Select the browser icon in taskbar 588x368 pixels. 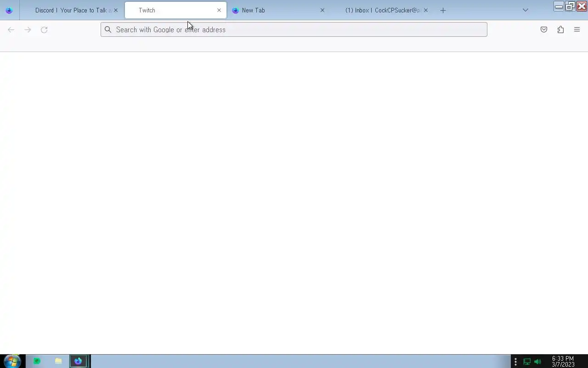click(79, 361)
